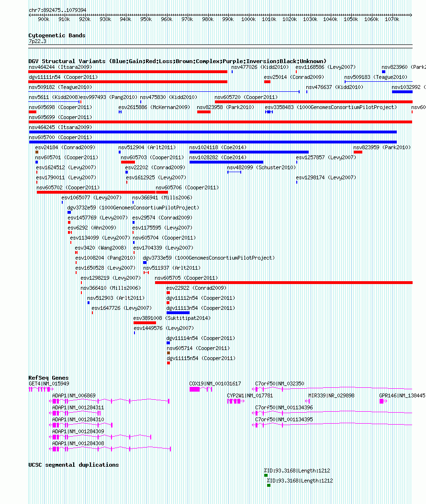Screen dimensions: 426x504
Task: Open the COX19|NM_001031617 gene label
Action: point(215,384)
